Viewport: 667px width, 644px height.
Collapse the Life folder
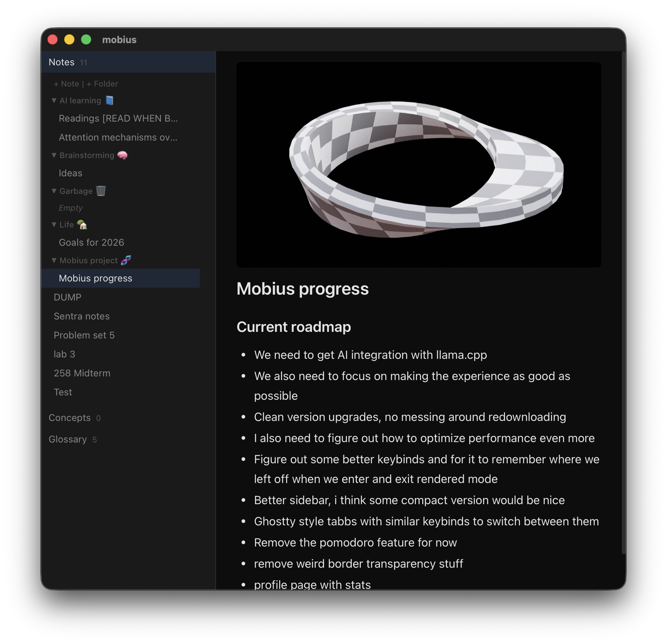coord(54,225)
